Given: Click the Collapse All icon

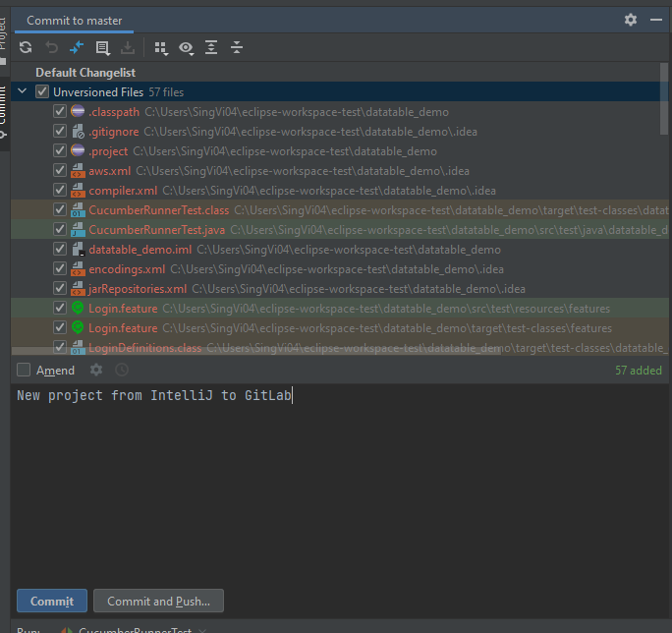Looking at the screenshot, I should coord(237,47).
